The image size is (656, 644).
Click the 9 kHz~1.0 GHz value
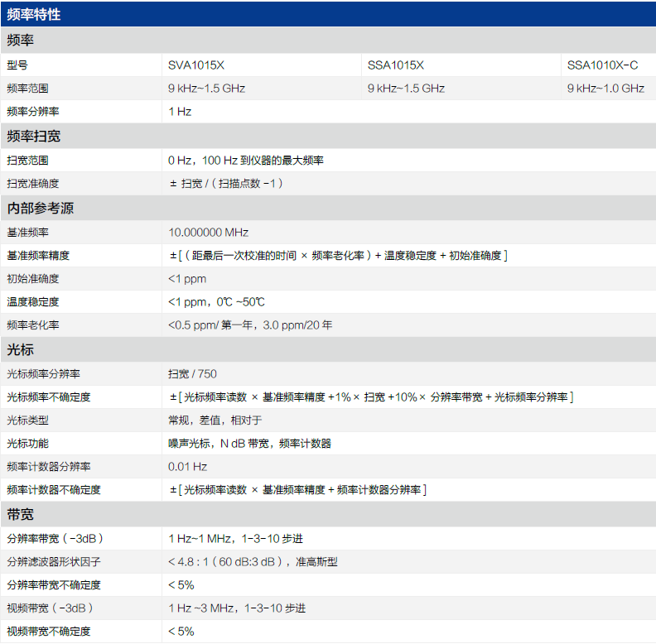(605, 89)
